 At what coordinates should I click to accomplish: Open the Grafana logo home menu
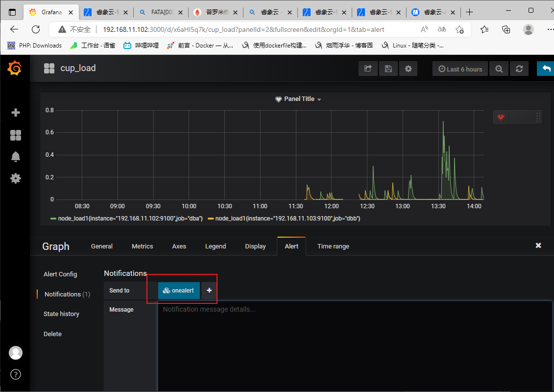15,68
